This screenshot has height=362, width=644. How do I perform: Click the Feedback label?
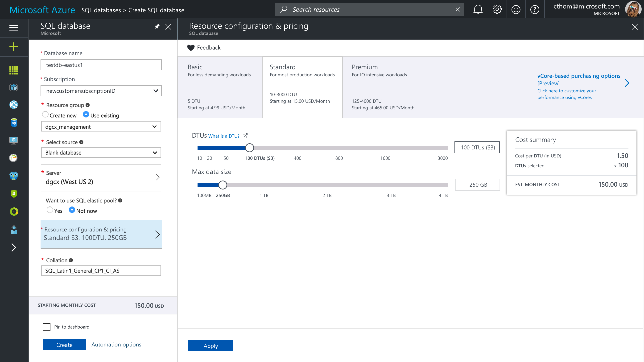(209, 48)
